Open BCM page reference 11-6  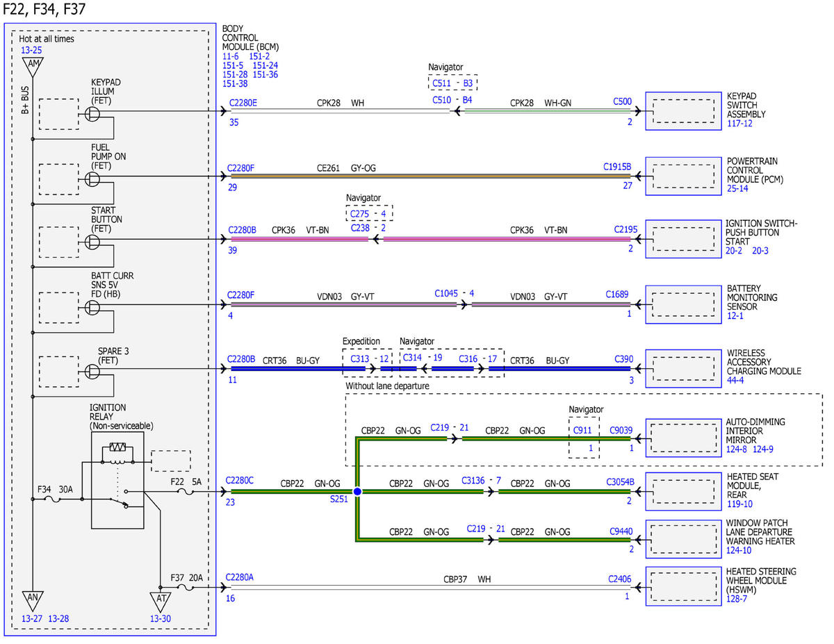[x=231, y=56]
